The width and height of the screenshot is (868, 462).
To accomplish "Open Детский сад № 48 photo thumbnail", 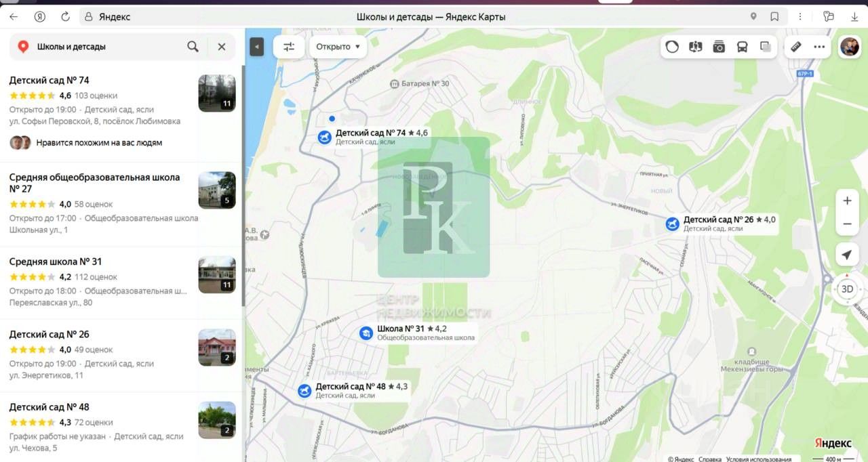I will click(x=217, y=420).
